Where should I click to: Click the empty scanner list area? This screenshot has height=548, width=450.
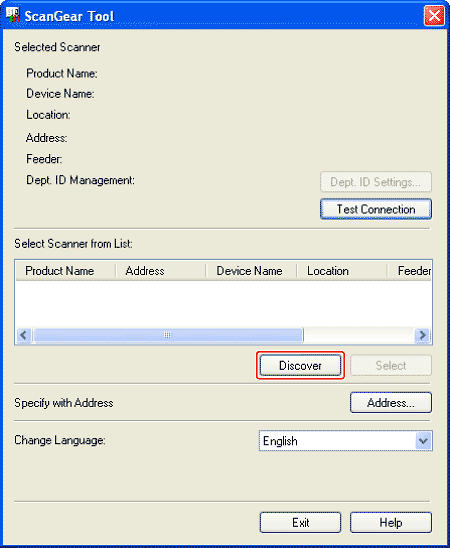point(224,303)
